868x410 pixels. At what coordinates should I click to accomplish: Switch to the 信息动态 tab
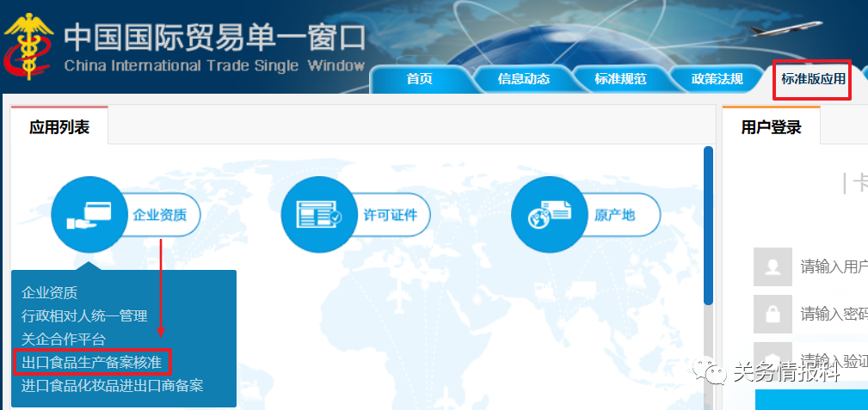click(x=523, y=79)
